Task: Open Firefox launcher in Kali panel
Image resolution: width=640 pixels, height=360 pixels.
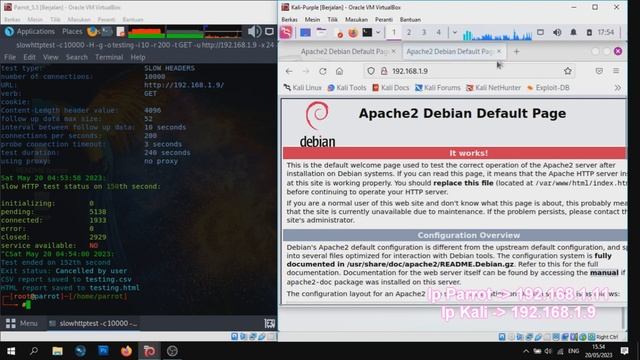Action: 353,32
